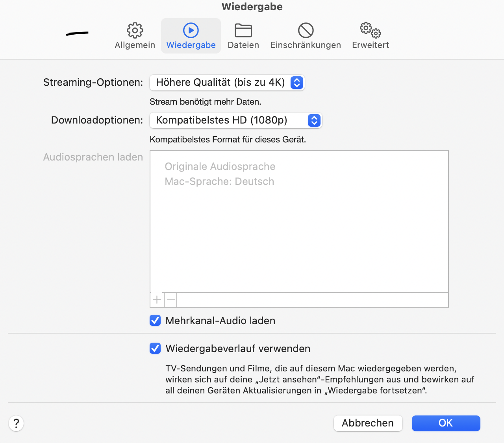
Task: Switch to the Dateien tab label
Action: tap(243, 45)
